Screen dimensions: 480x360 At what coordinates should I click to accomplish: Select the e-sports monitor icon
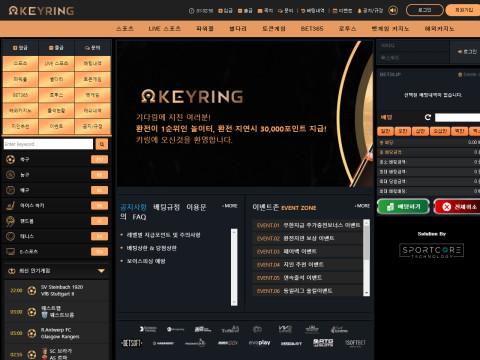click(x=11, y=251)
